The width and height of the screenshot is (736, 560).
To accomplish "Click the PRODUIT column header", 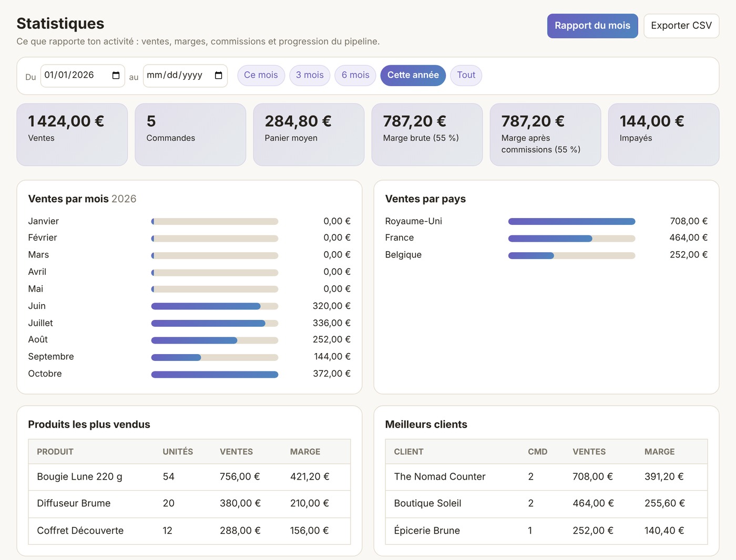I will [x=55, y=452].
